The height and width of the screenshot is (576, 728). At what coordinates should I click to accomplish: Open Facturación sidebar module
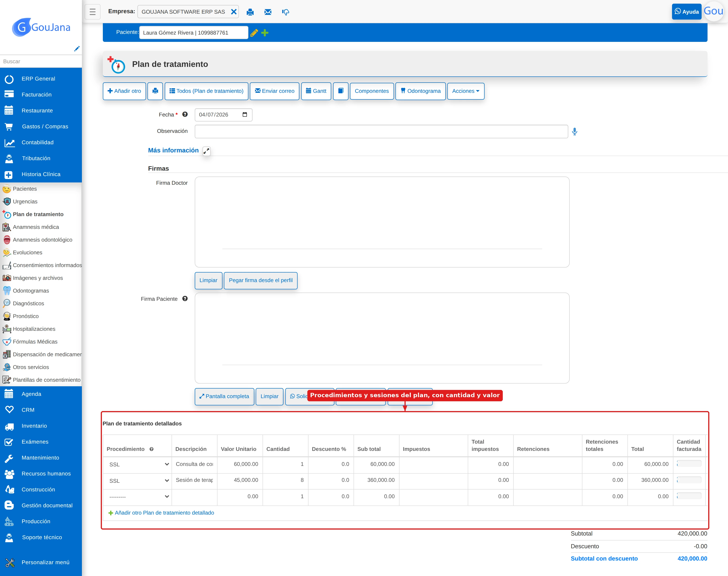(x=41, y=94)
